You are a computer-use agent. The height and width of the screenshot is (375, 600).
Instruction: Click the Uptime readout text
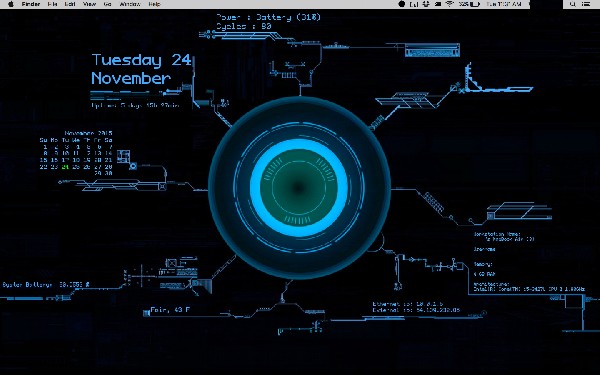pyautogui.click(x=135, y=105)
